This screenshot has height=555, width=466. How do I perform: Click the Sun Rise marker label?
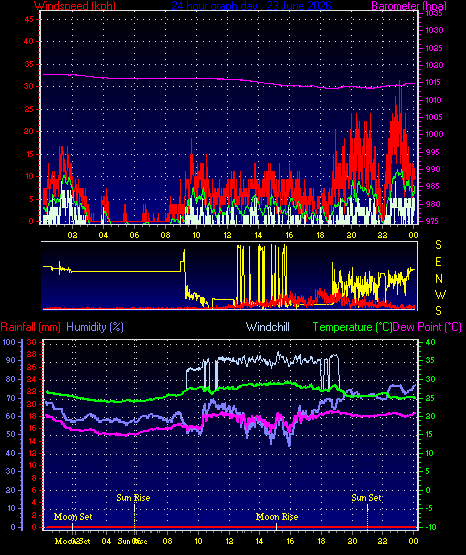click(x=133, y=498)
